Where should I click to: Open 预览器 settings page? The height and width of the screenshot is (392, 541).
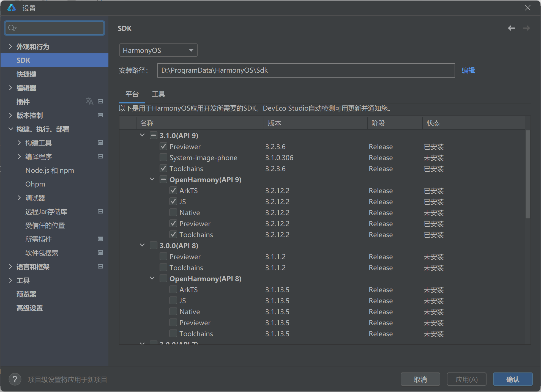coord(26,294)
